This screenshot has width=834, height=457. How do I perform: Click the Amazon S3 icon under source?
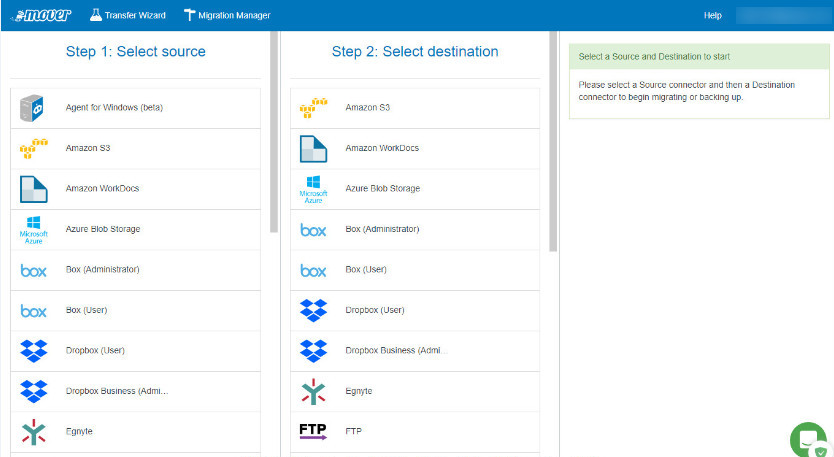tap(34, 148)
